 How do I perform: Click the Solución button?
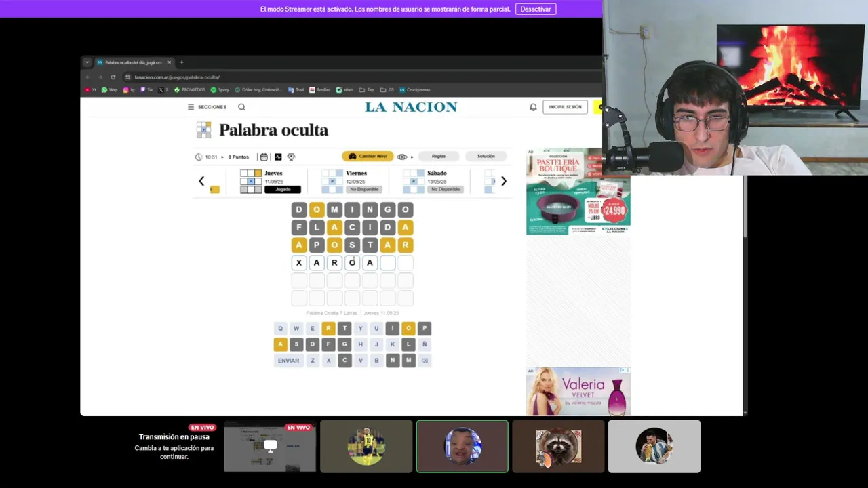coord(486,156)
